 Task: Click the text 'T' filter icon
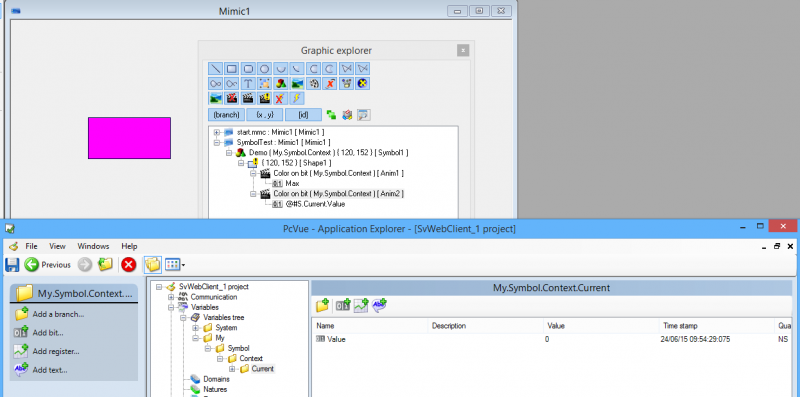tap(248, 83)
